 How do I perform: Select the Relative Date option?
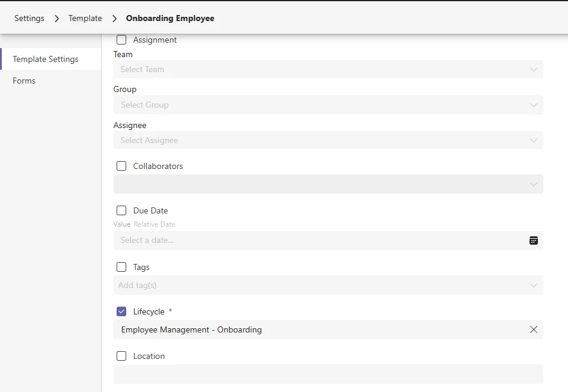point(154,224)
